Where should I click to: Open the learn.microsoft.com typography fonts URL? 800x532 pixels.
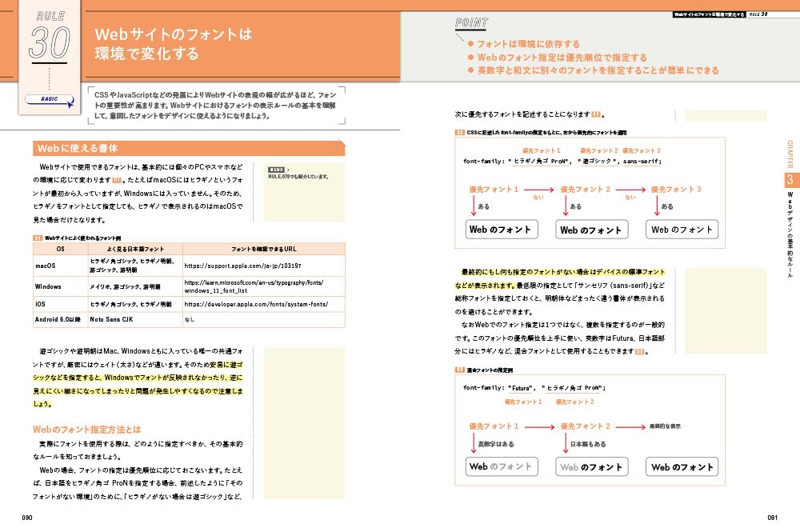point(254,286)
